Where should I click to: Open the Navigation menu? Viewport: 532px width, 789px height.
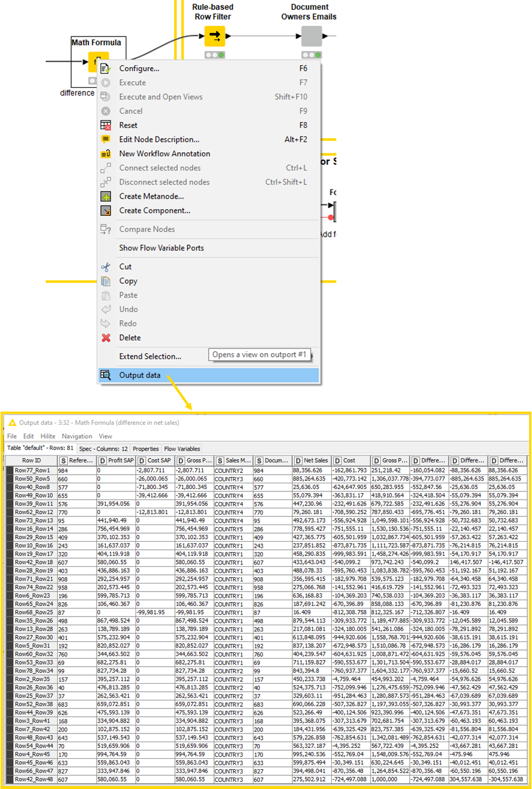[77, 436]
